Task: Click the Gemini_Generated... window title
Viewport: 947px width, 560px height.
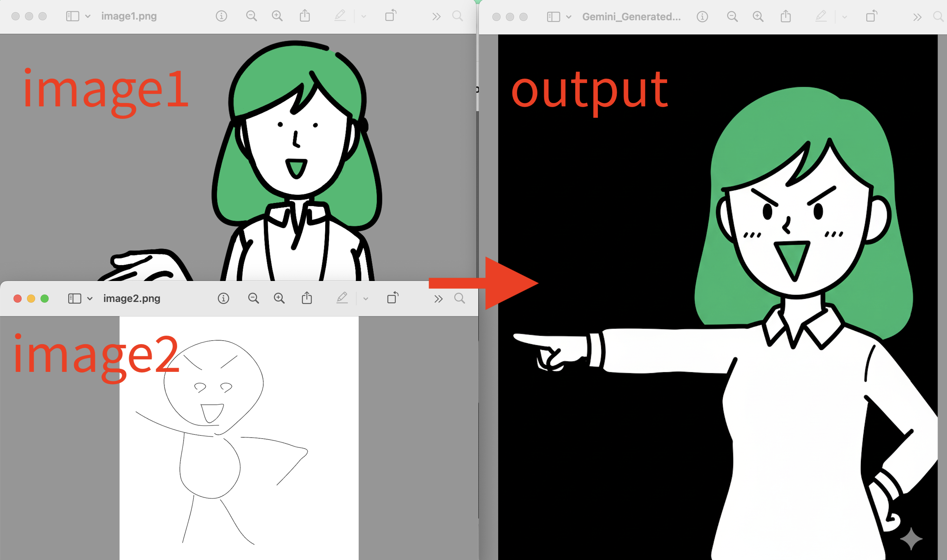Action: click(632, 17)
